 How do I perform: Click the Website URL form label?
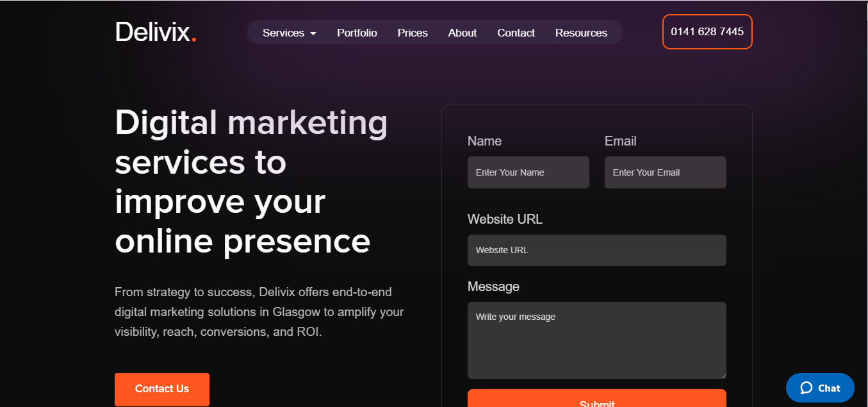point(505,219)
